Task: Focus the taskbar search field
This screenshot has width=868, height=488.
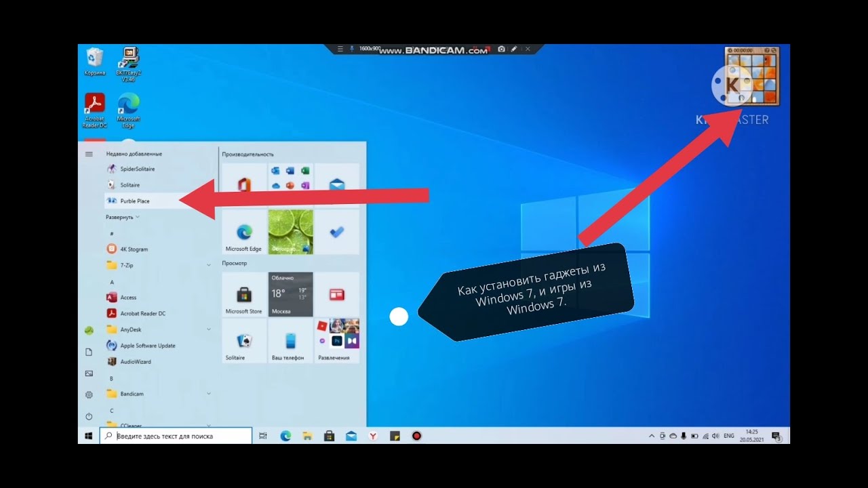Action: (176, 436)
